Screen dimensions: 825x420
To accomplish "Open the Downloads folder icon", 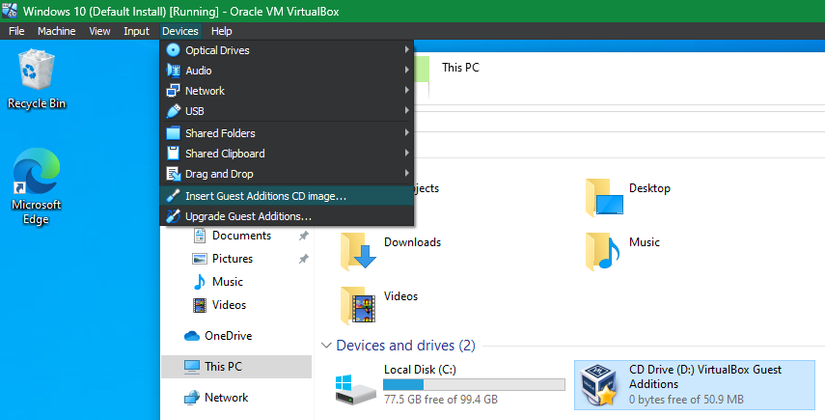I will click(359, 250).
